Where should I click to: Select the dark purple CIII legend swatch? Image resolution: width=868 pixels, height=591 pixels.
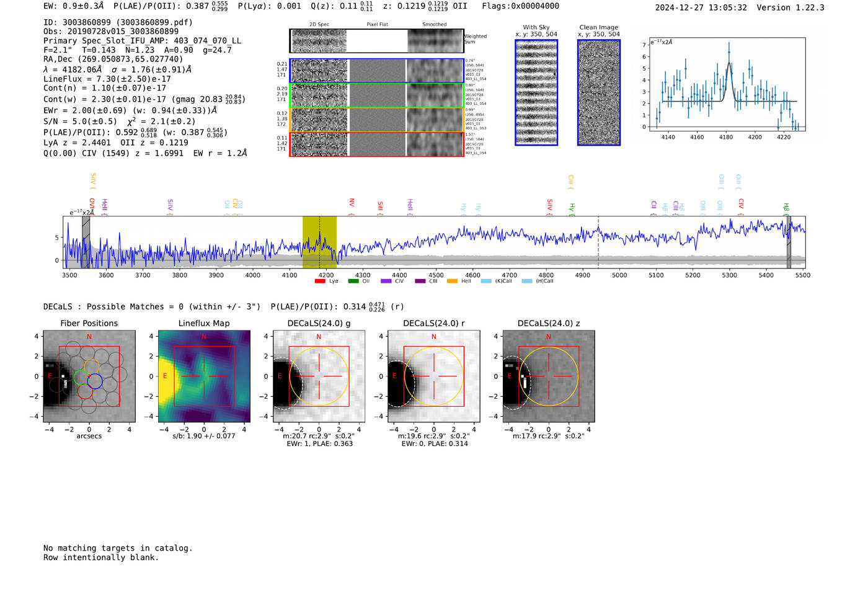420,281
